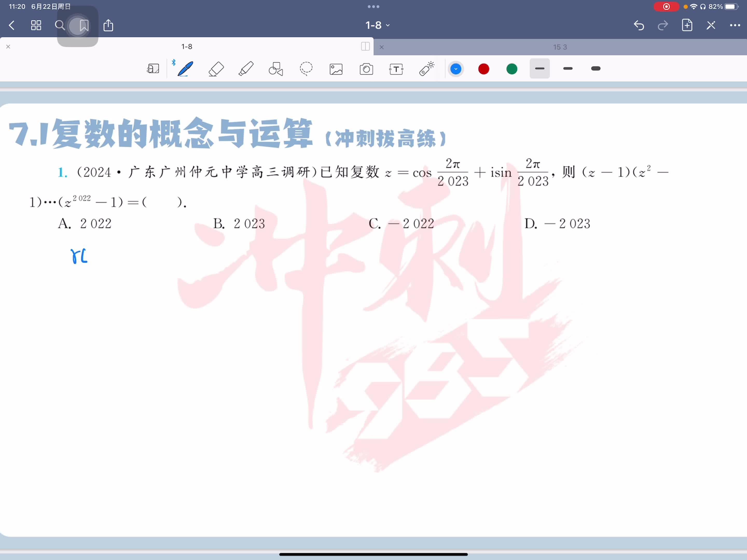Viewport: 747px width, 560px height.
Task: Pick the red pen color
Action: [483, 69]
